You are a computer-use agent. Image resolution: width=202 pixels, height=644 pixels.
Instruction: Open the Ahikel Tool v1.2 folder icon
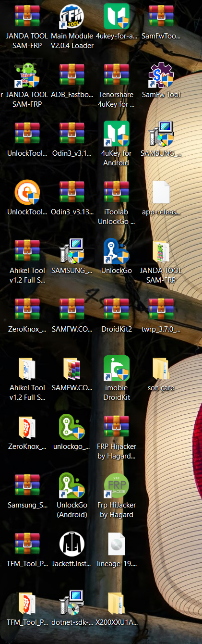(27, 368)
